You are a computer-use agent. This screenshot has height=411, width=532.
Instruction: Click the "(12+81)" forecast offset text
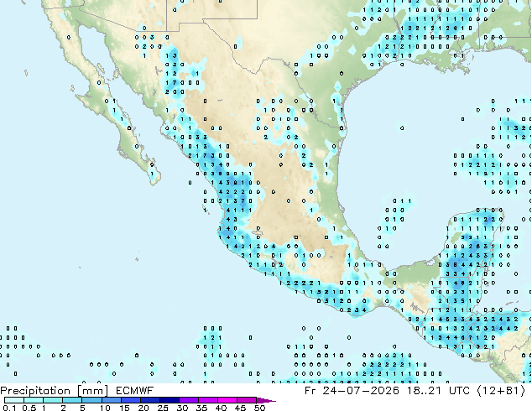(501, 391)
